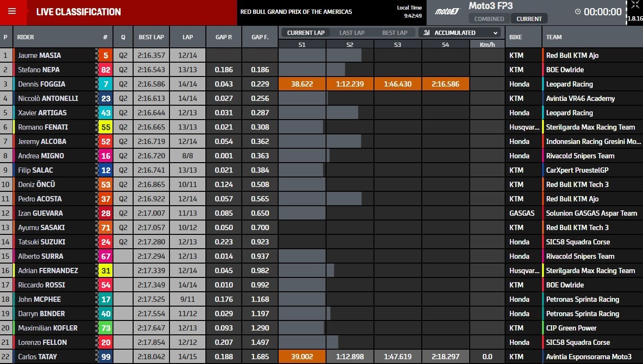Click Deniz ÖNCÜ's number 53 badge
Viewport: 643px width, 364px height.
pos(105,184)
